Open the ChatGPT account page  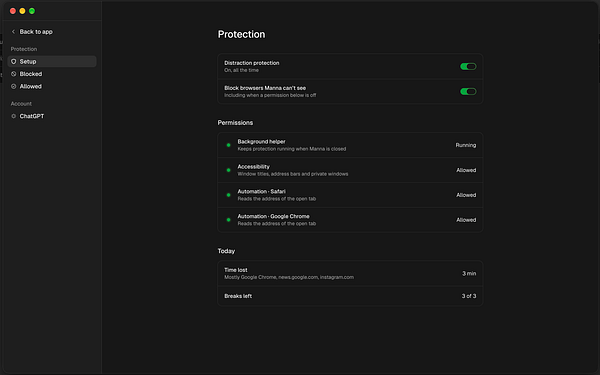tap(52, 116)
